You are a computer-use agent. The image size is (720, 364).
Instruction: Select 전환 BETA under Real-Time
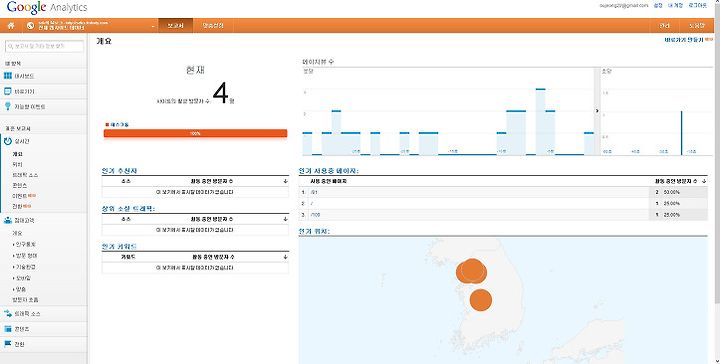point(22,207)
